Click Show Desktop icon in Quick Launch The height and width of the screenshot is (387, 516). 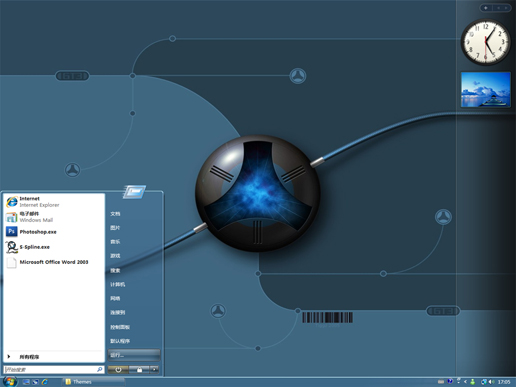(26, 382)
